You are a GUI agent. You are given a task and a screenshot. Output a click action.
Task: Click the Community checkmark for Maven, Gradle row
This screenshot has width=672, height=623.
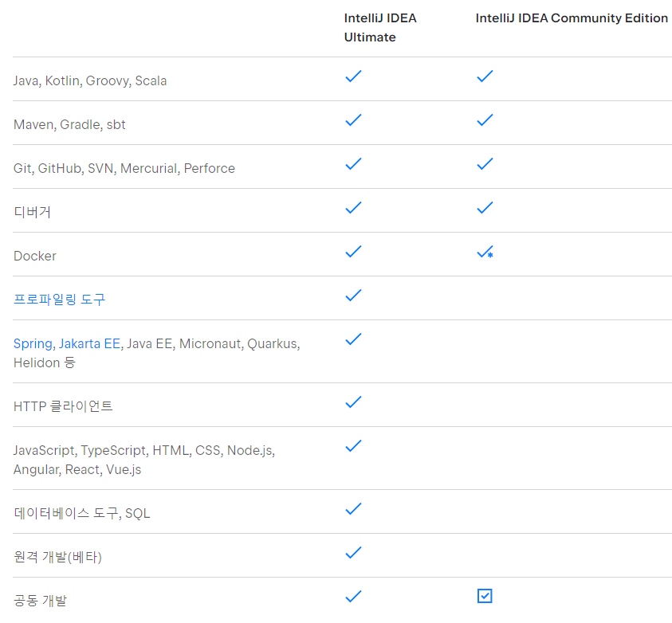click(485, 120)
